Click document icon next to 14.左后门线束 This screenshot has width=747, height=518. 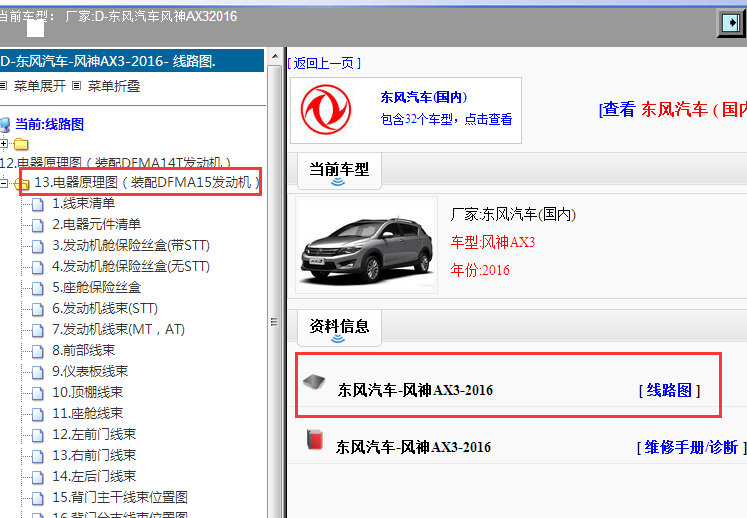pos(38,477)
